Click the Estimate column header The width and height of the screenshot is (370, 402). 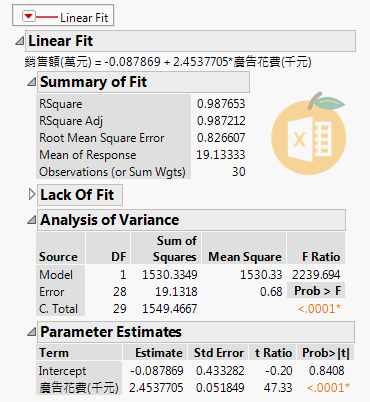click(155, 353)
